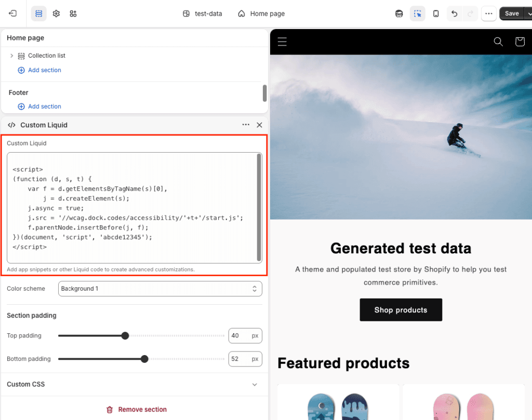The height and width of the screenshot is (420, 532).
Task: Open the Color scheme dropdown
Action: (x=160, y=289)
